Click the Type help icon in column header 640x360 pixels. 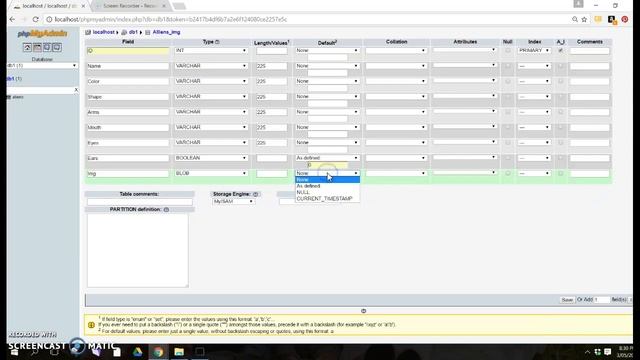pos(217,42)
